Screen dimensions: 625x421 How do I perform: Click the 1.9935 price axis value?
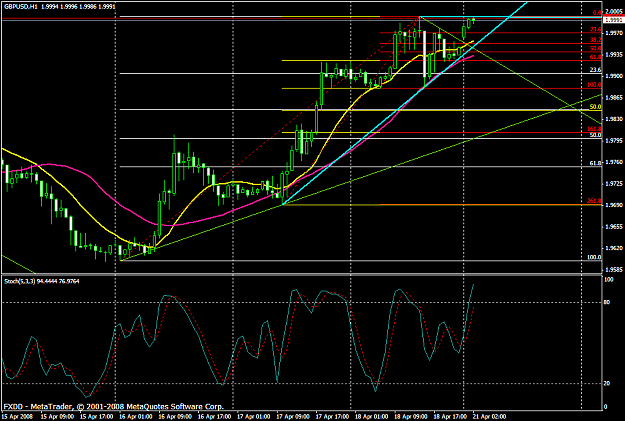(x=614, y=54)
